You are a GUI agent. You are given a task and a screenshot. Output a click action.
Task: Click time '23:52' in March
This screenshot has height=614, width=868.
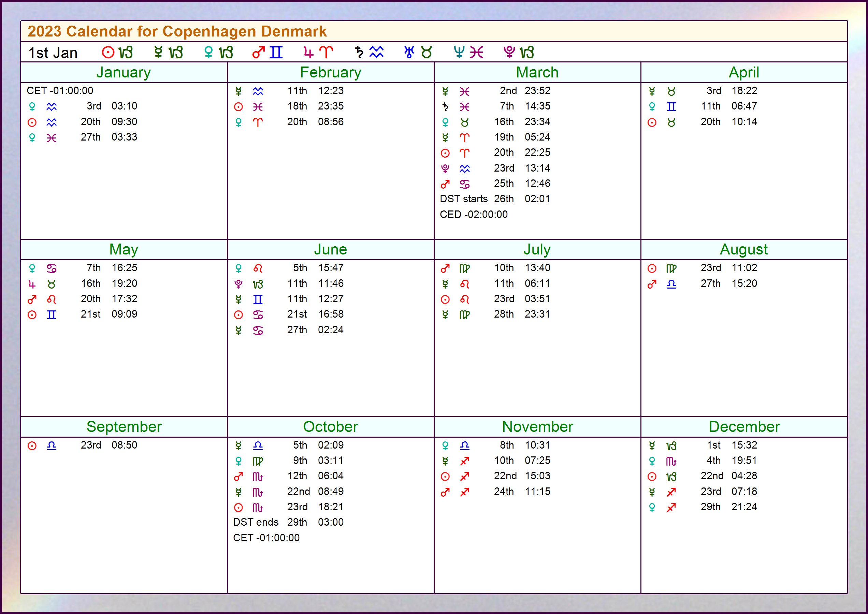coord(537,91)
